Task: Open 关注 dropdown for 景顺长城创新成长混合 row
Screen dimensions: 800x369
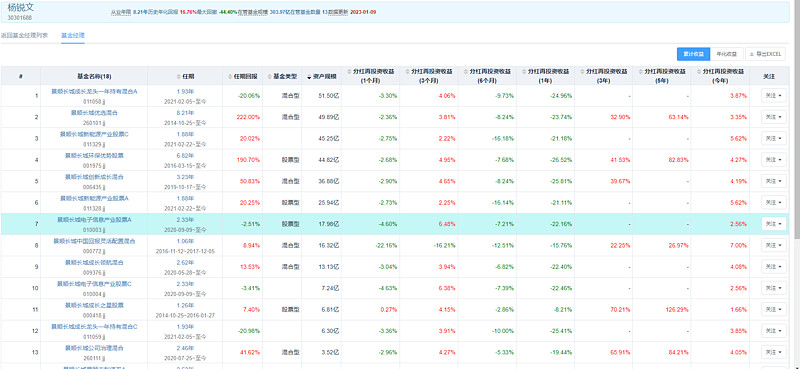Action: (x=774, y=181)
